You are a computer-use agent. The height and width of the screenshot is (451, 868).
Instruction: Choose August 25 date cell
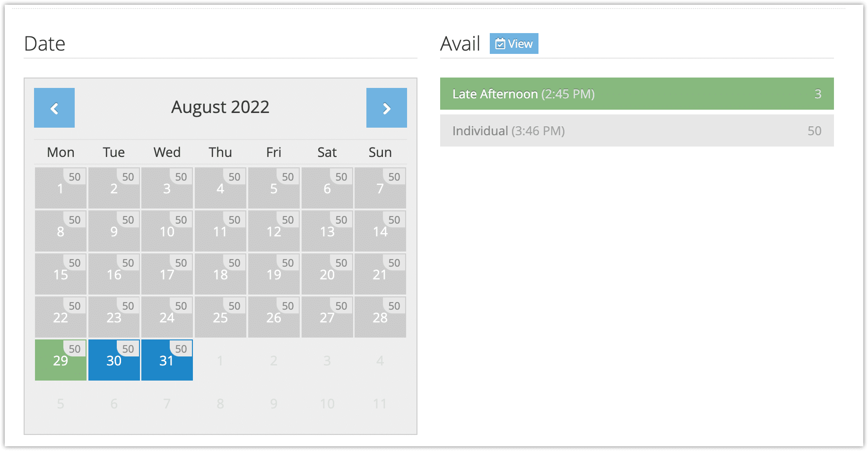(x=220, y=317)
